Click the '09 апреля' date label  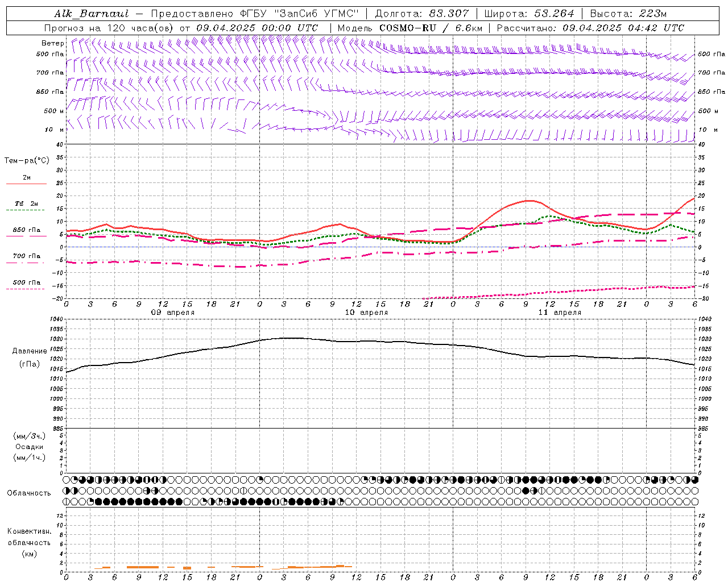pos(173,313)
